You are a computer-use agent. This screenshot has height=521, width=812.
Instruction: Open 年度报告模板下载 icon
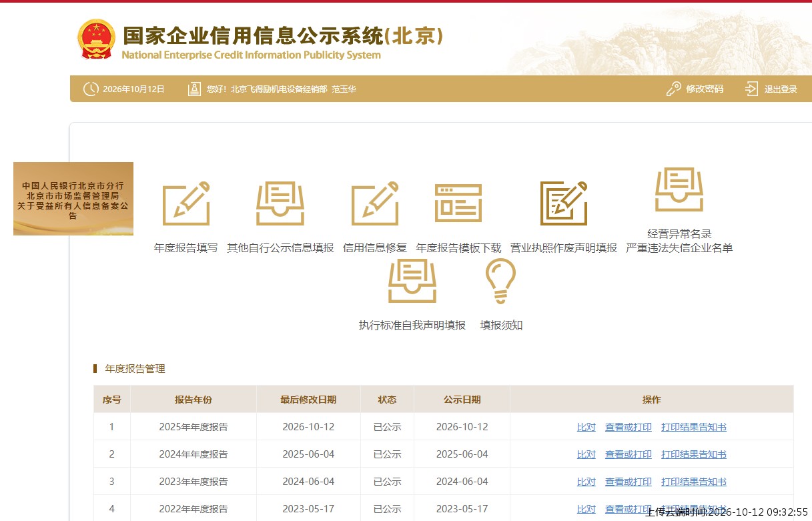tap(458, 203)
